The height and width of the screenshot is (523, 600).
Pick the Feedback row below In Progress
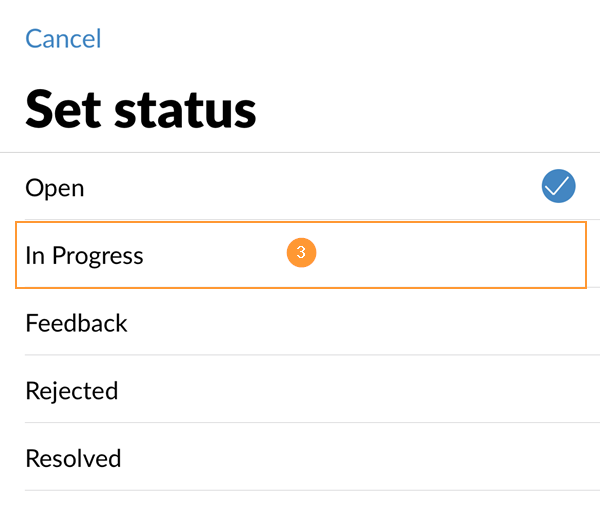coord(300,323)
